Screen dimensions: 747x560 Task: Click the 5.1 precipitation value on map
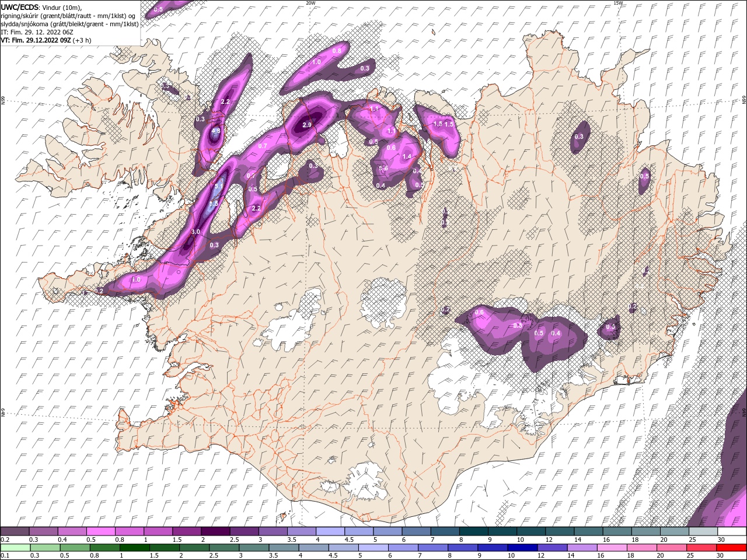(x=219, y=187)
